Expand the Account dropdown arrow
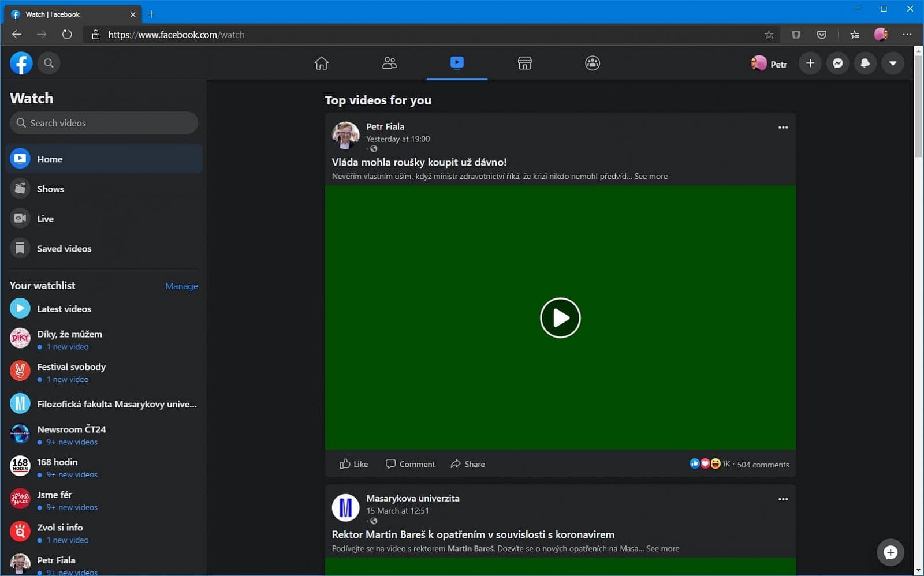This screenshot has width=924, height=576. [893, 63]
